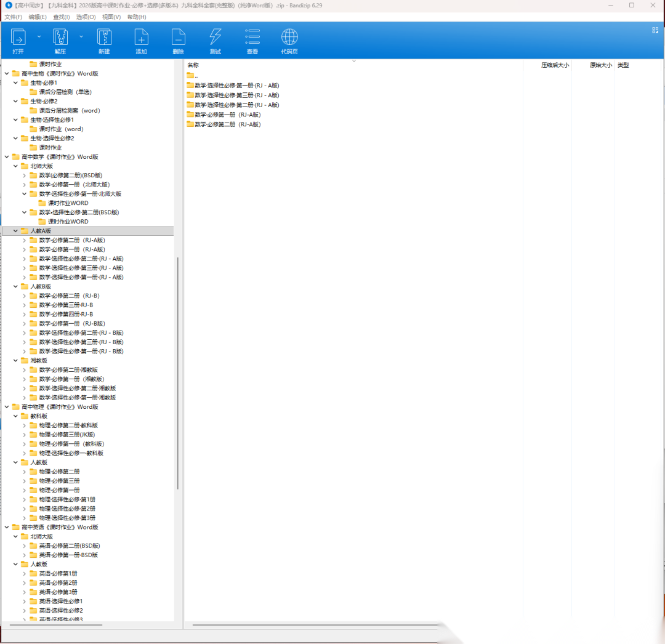This screenshot has height=644, width=665.
Task: Expand 数学-必修第四册-RJ-B folder in tree
Action: pos(25,314)
